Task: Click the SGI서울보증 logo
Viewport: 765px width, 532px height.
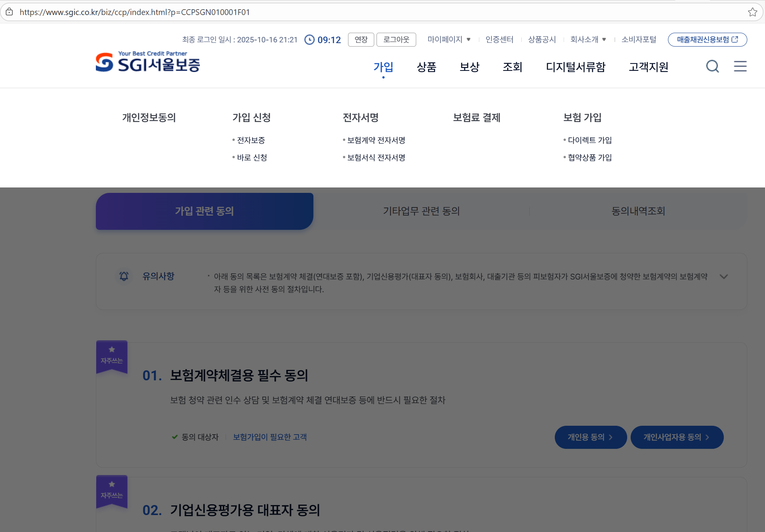Action: (148, 62)
